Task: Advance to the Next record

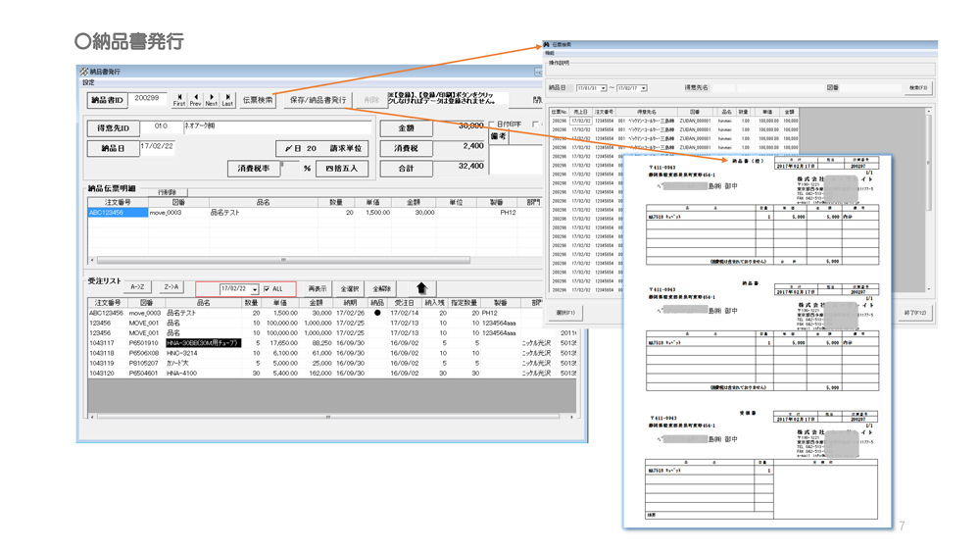Action: [211, 99]
